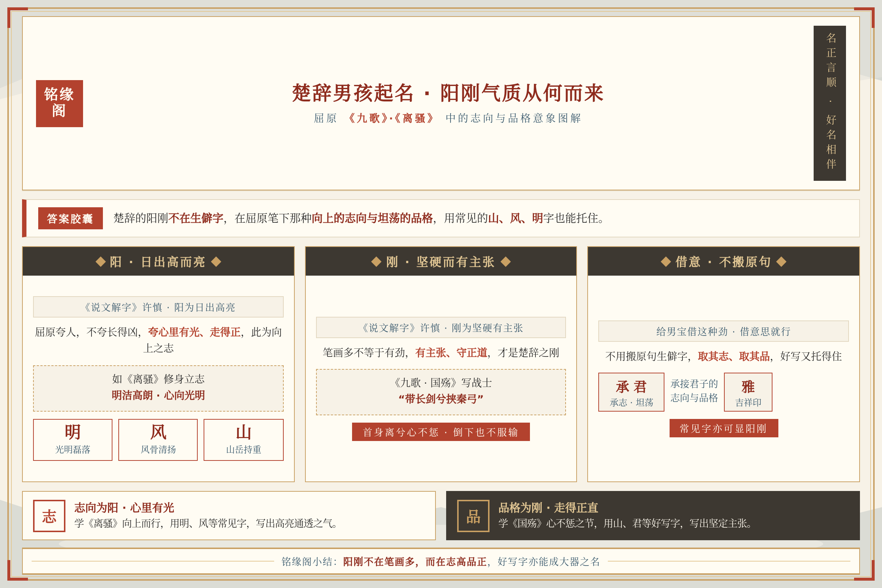This screenshot has width=882, height=588.
Task: Click the text 不在生僻字 in the answer capsule
Action: coord(196,218)
